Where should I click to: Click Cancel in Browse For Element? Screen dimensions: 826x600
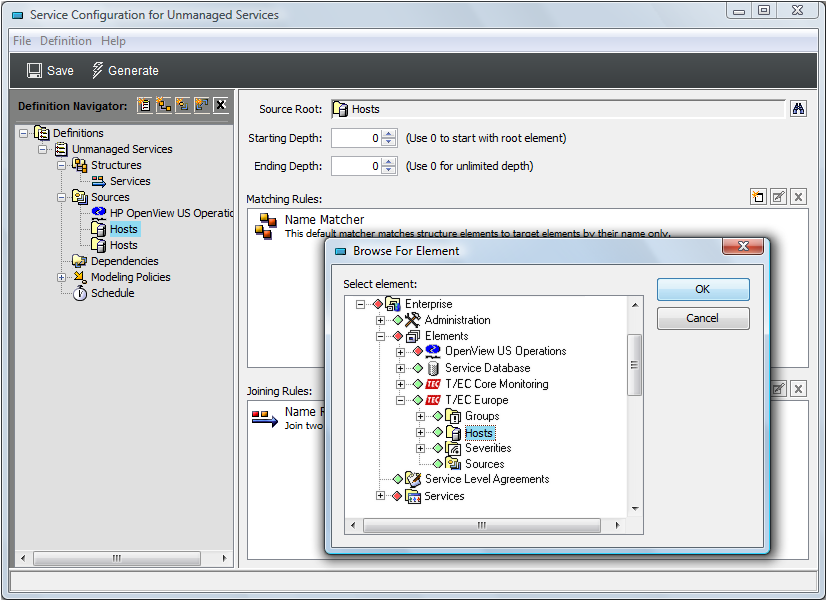pyautogui.click(x=703, y=318)
